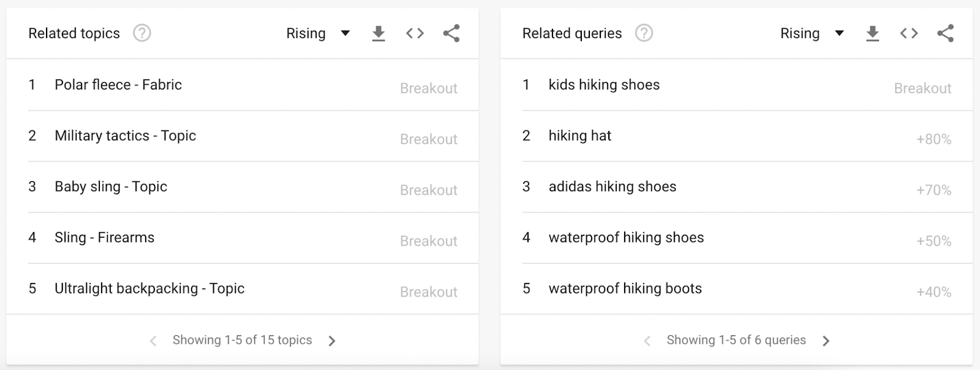Viewport: 980px width, 370px height.
Task: Select the waterproof hiking boots query
Action: point(625,289)
